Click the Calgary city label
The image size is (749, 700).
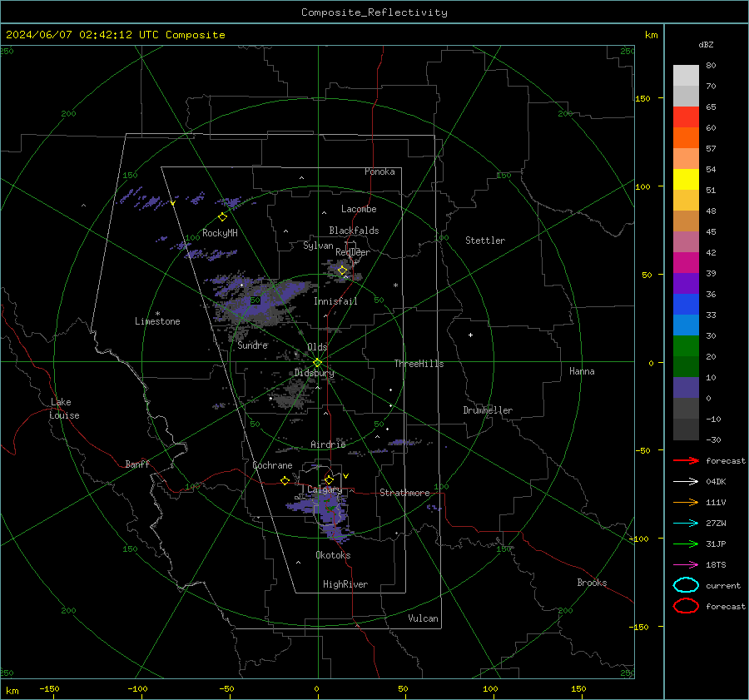[x=325, y=489]
